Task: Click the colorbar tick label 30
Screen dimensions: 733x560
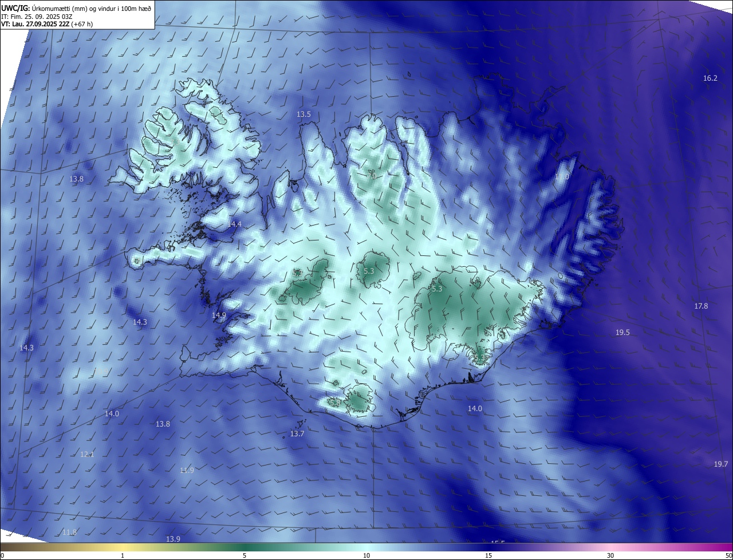Action: click(610, 555)
